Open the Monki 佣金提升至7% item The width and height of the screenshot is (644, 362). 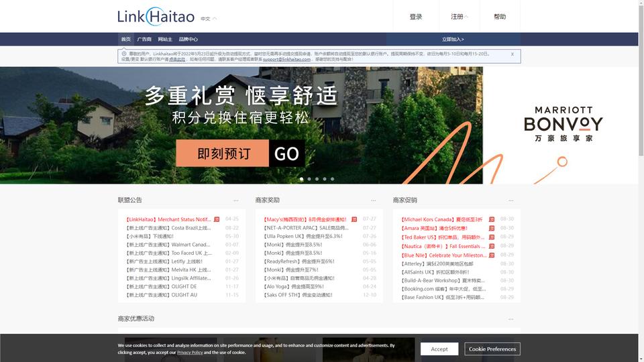pos(290,269)
